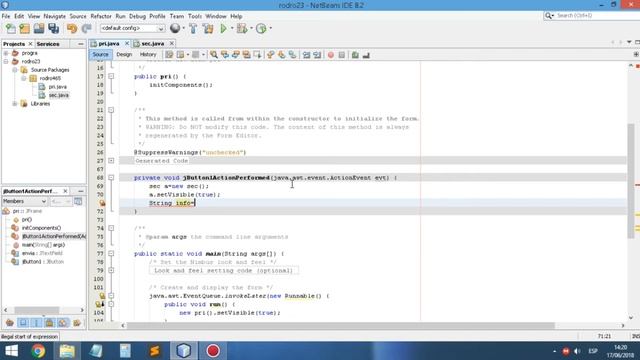
Task: Click red Start Macro Recording icon
Action: (331, 55)
